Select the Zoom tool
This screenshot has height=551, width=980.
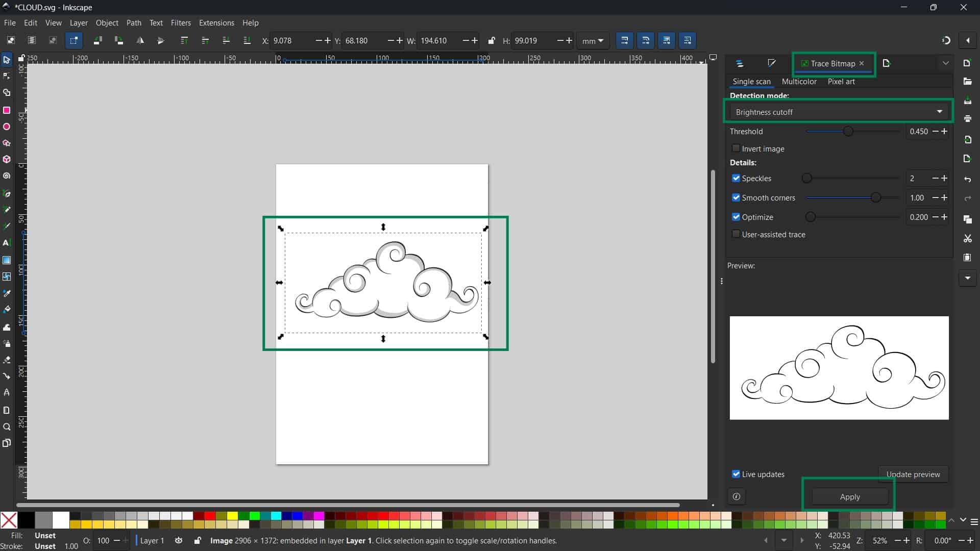pos(7,427)
